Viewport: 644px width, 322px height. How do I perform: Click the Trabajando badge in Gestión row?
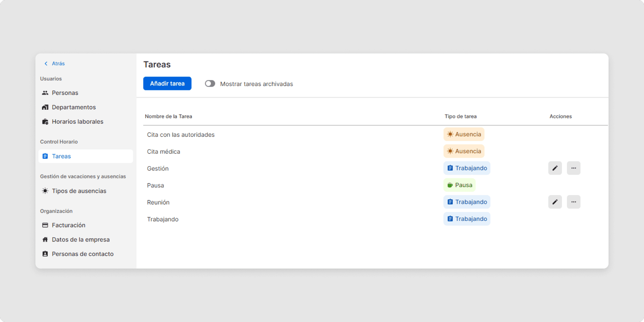click(x=467, y=168)
